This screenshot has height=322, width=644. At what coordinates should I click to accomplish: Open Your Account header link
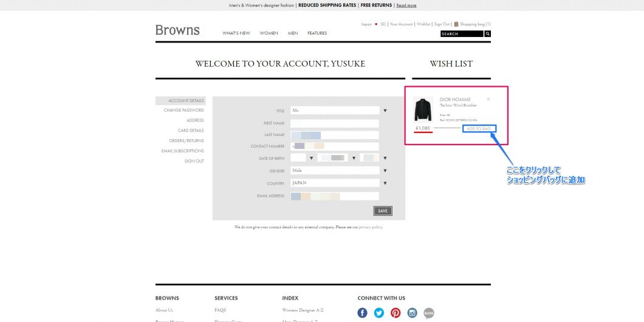click(401, 24)
